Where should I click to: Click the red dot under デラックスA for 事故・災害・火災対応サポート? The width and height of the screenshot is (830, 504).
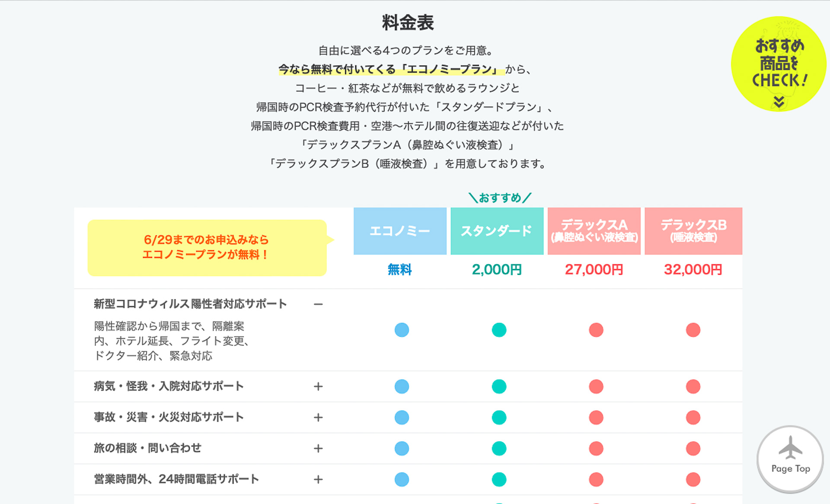click(x=596, y=418)
